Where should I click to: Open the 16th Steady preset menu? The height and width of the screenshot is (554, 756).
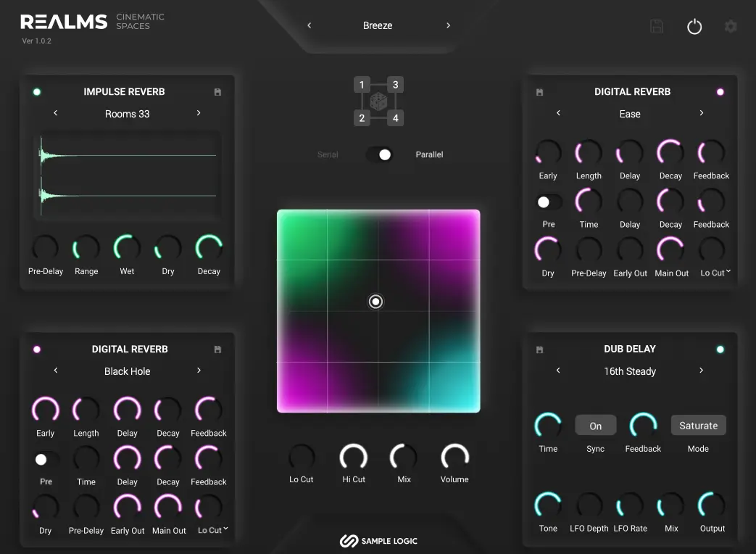coord(630,371)
